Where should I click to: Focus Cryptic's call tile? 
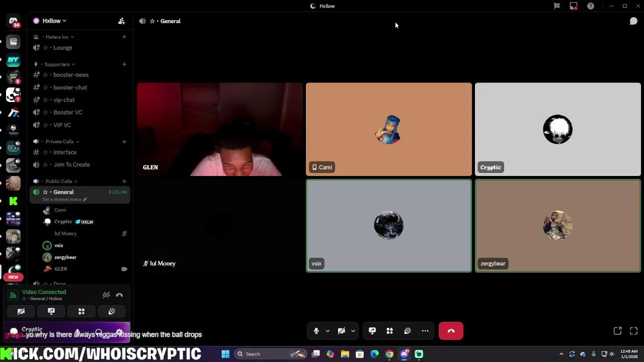click(x=558, y=130)
